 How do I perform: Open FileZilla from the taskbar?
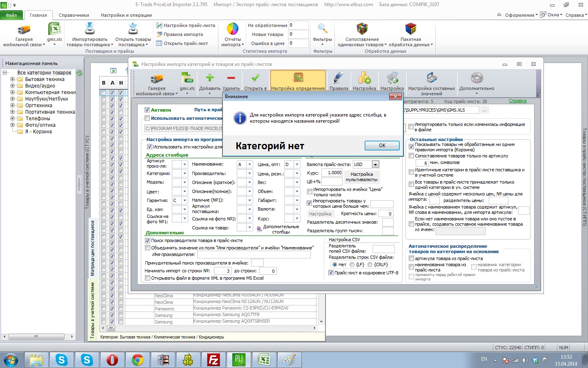point(213,360)
